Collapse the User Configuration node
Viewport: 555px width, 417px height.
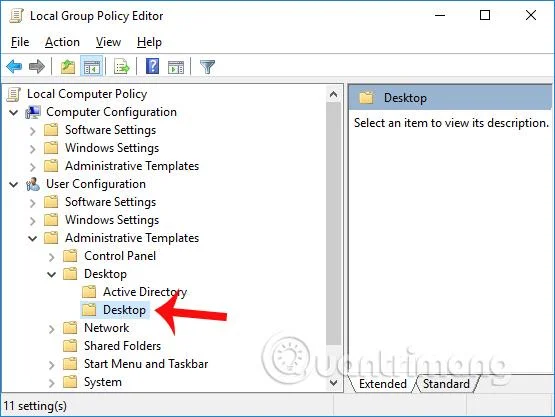[13, 185]
